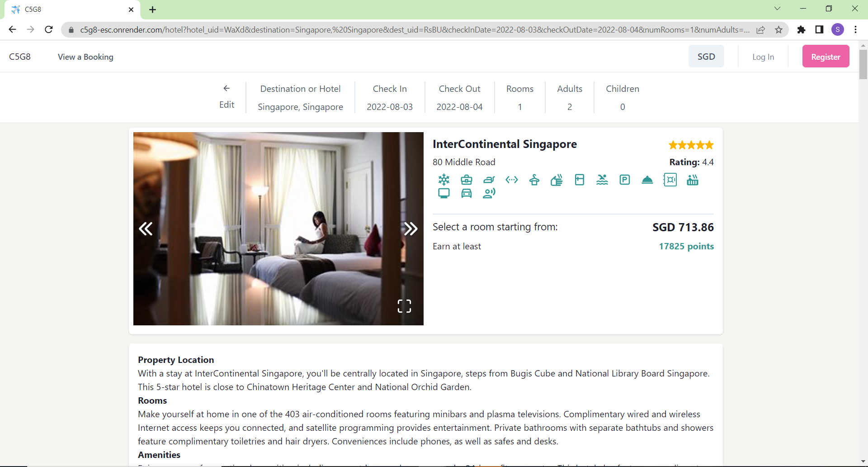Click the TV in-room amenity icon
868x467 pixels.
(444, 193)
